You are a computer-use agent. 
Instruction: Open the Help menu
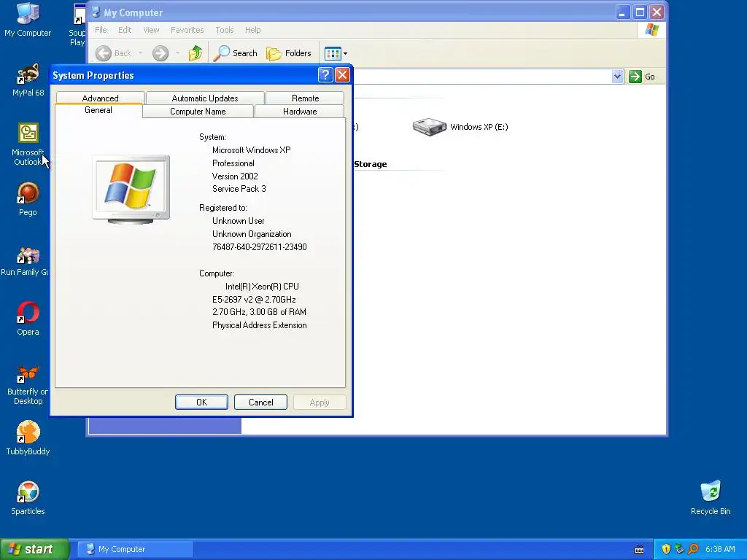coord(252,30)
